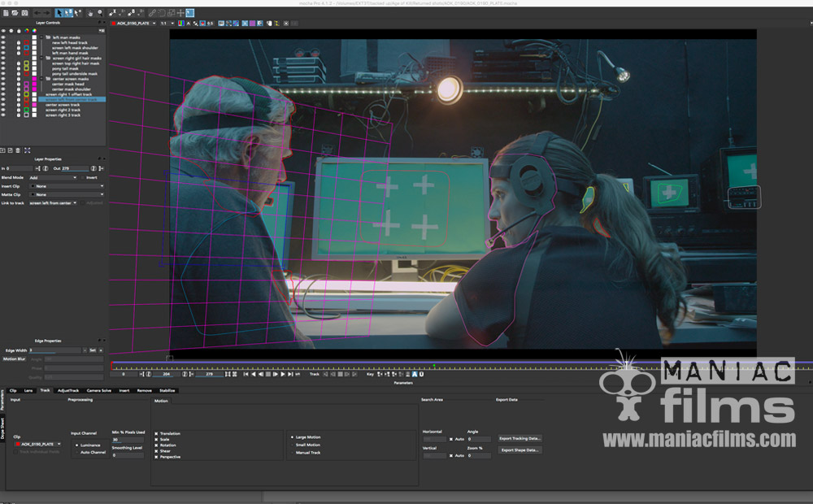
Task: Stop playback with the square button
Action: [268, 374]
